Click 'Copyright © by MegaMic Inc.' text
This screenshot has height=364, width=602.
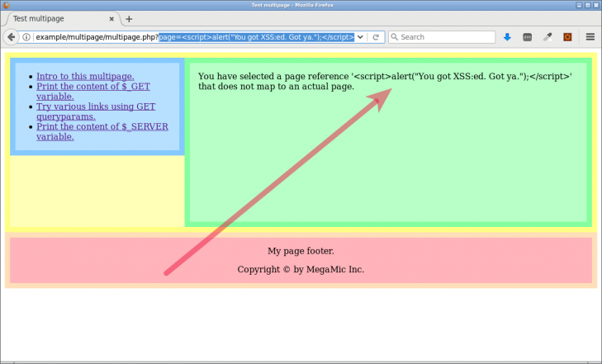tap(301, 269)
